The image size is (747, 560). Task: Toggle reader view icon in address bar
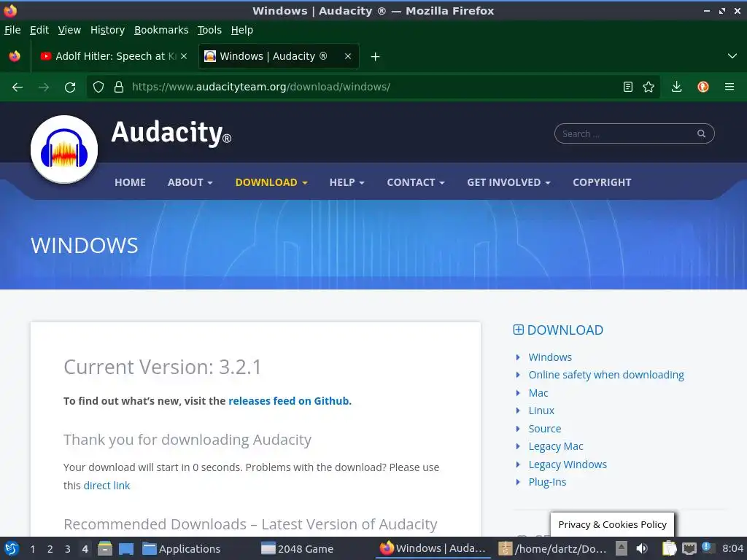pyautogui.click(x=628, y=87)
